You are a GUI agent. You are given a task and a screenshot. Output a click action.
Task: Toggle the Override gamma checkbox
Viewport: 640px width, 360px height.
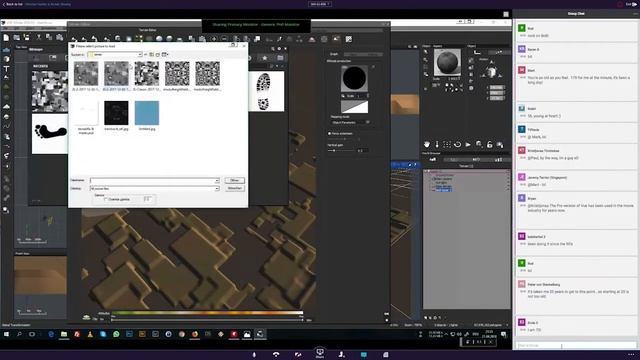[106, 199]
